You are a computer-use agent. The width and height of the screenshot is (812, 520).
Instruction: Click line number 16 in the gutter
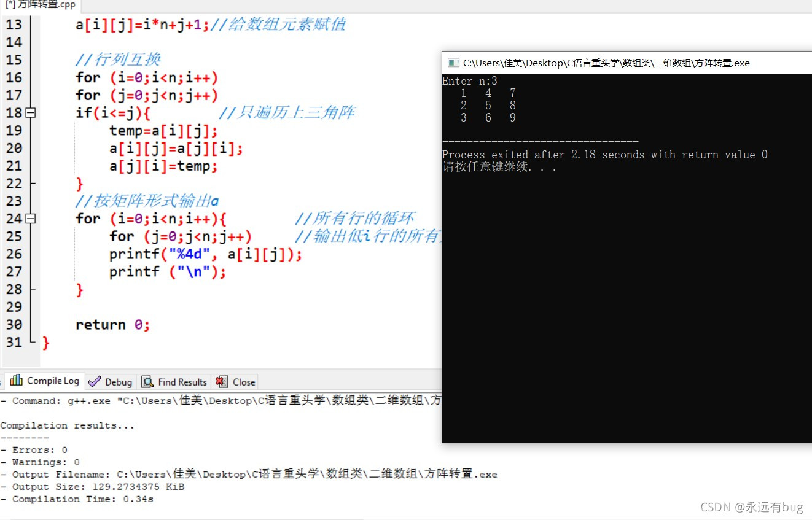pos(14,77)
